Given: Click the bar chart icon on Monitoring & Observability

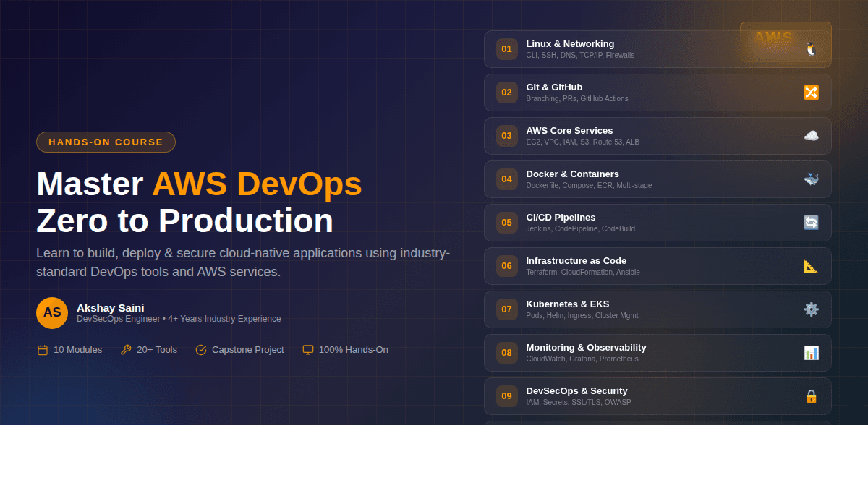Looking at the screenshot, I should (811, 353).
